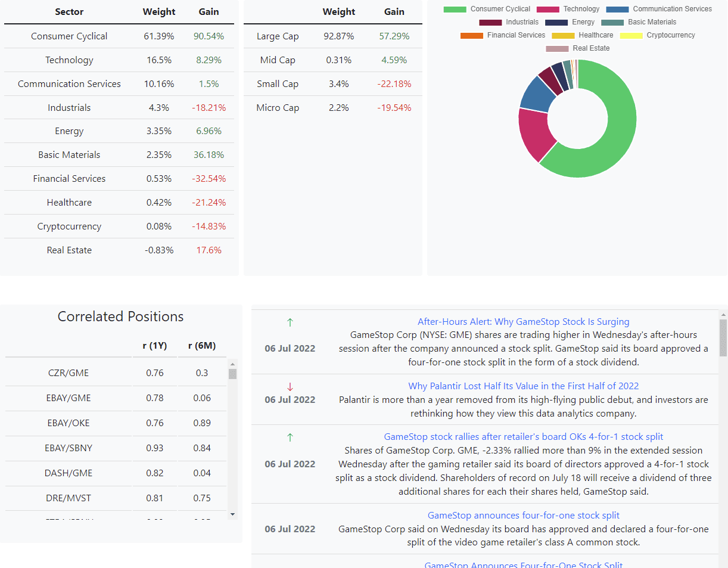The width and height of the screenshot is (728, 568).
Task: Open Why Palantir Lost Half Its Value article
Action: 523,386
